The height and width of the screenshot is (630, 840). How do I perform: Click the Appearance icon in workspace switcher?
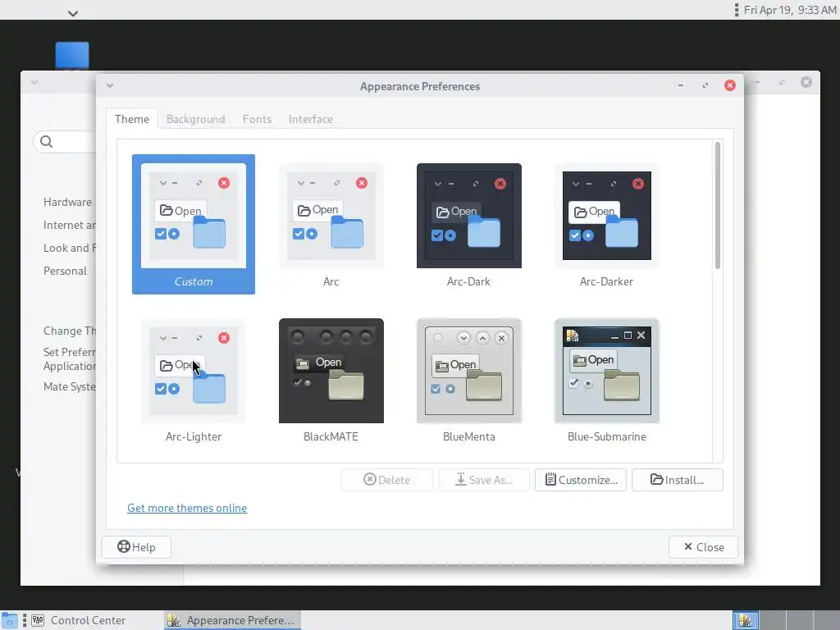[x=746, y=620]
